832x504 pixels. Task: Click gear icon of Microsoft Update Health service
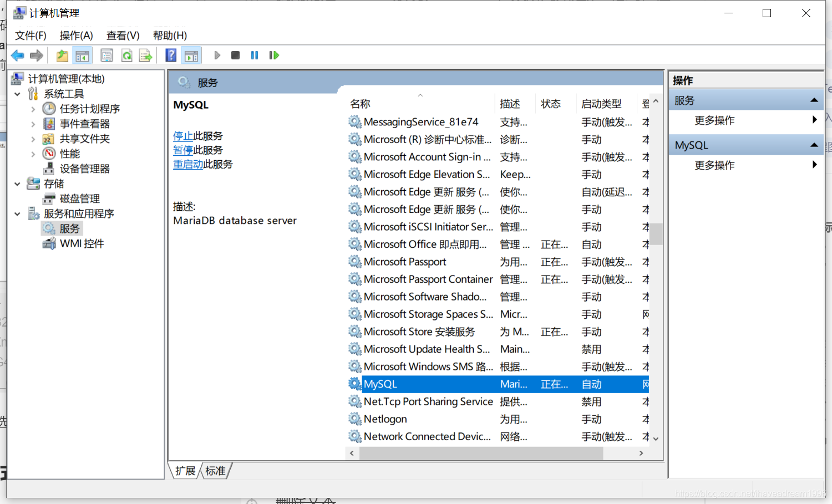(x=355, y=349)
